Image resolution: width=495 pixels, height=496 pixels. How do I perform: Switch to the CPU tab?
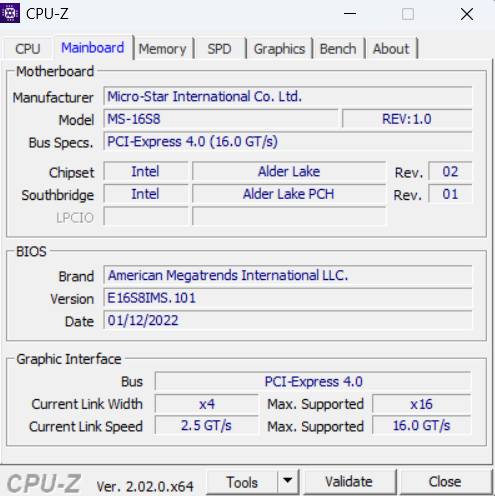(28, 49)
